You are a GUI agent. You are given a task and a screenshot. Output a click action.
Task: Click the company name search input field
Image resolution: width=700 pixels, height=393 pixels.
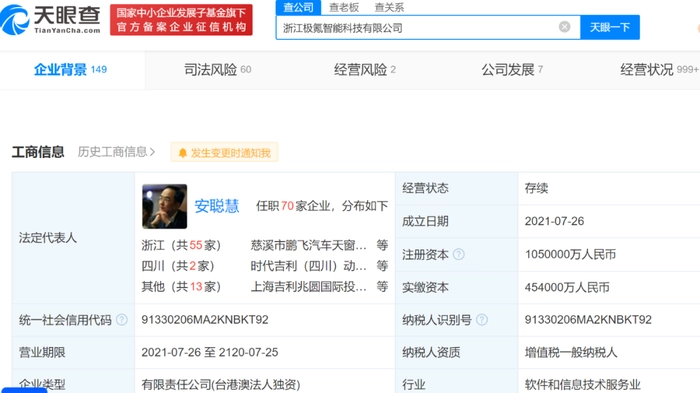417,28
